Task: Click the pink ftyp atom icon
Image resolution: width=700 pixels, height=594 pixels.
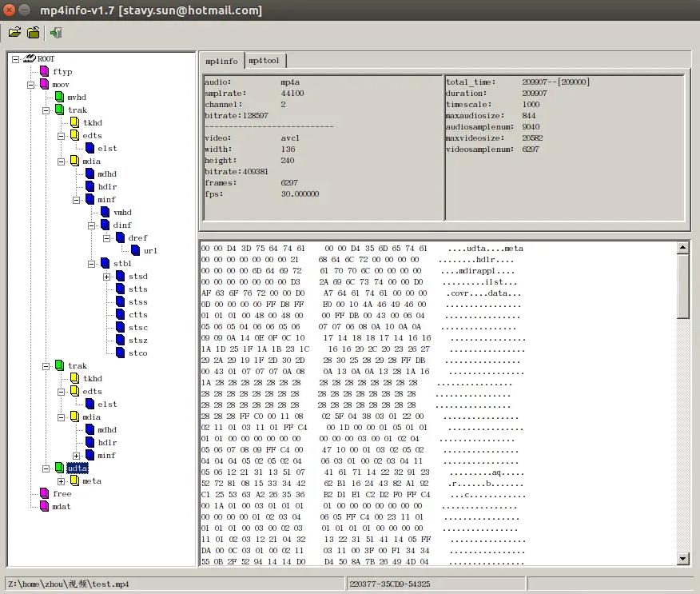Action: coord(45,72)
